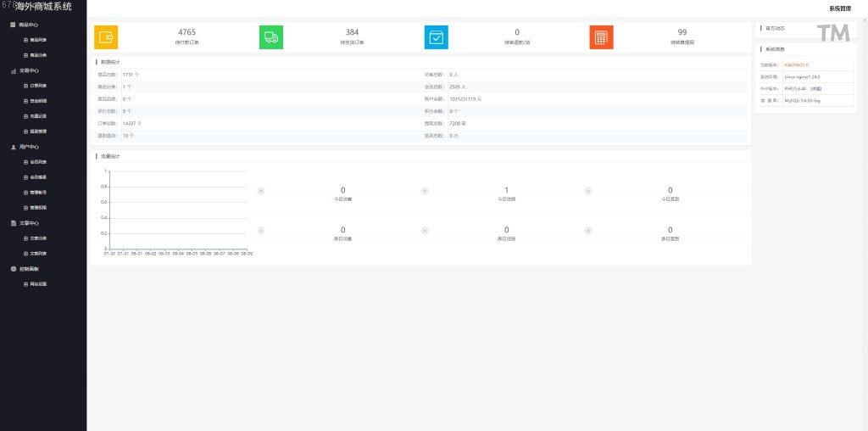
Task: Open 订单列表 in the sidebar
Action: click(x=39, y=86)
